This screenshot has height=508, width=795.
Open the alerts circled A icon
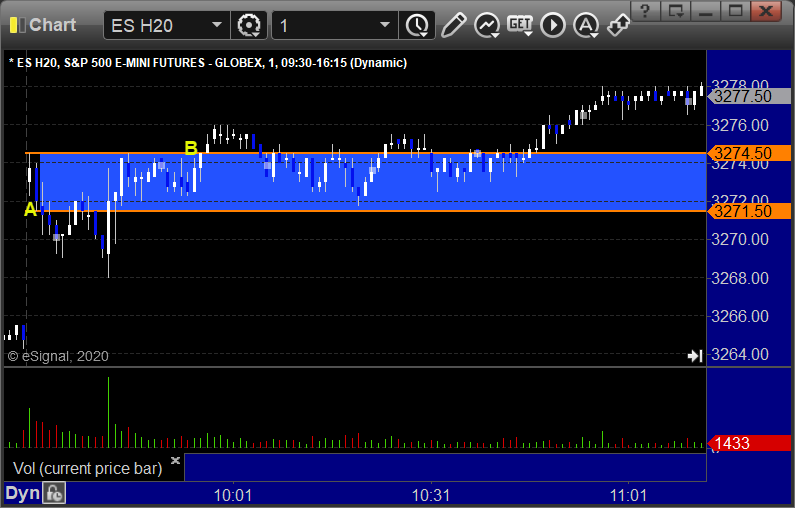pos(586,25)
